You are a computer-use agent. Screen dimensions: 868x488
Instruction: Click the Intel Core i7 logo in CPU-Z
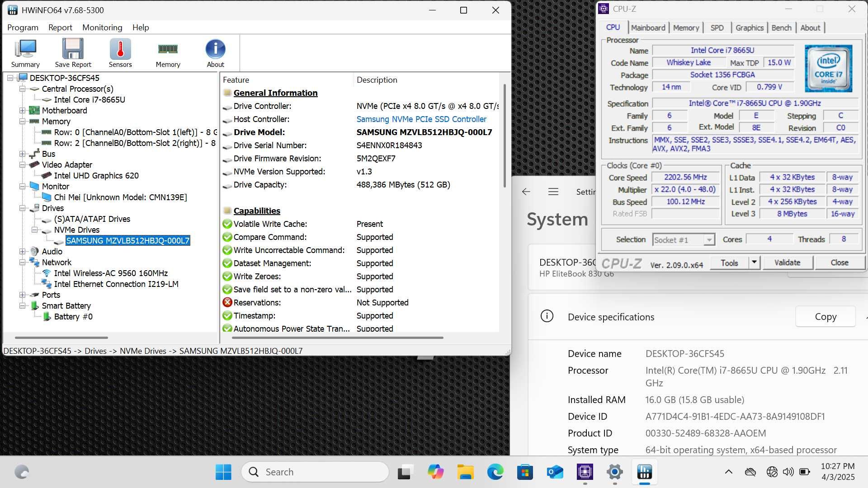(x=828, y=68)
